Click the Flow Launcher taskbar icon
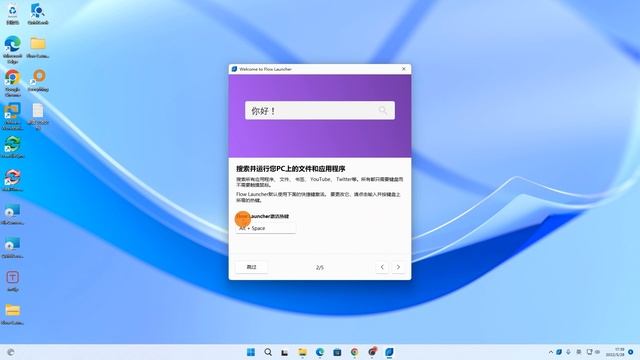640x360 pixels. 389,352
